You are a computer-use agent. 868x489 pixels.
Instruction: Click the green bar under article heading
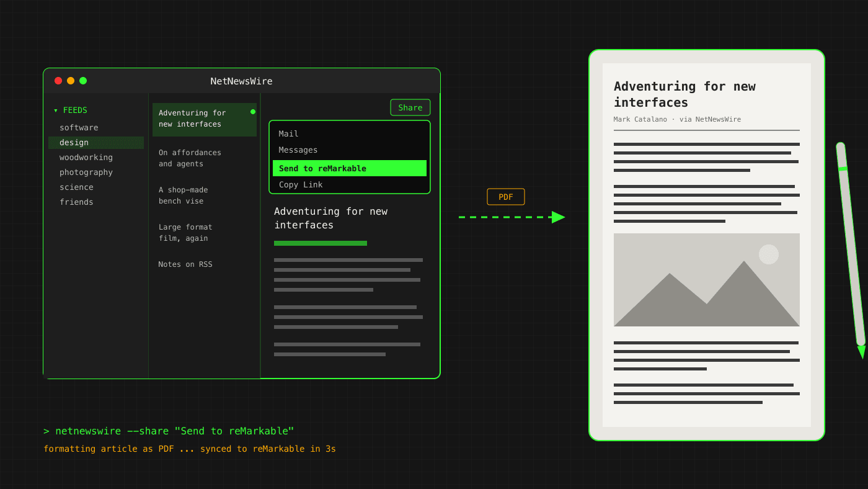coord(321,243)
